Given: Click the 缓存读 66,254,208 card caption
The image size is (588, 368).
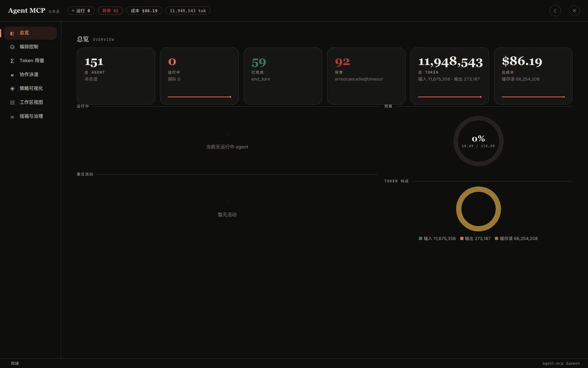Looking at the screenshot, I should 521,79.
